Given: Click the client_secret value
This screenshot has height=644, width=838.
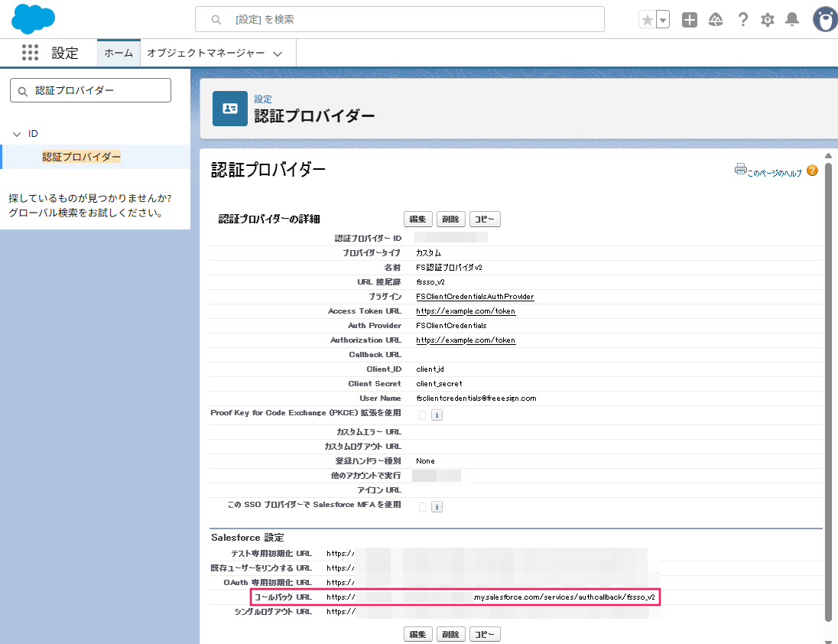Looking at the screenshot, I should point(439,384).
